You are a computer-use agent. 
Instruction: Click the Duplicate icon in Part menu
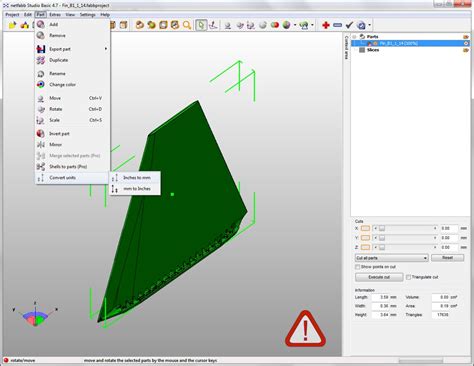pyautogui.click(x=41, y=60)
